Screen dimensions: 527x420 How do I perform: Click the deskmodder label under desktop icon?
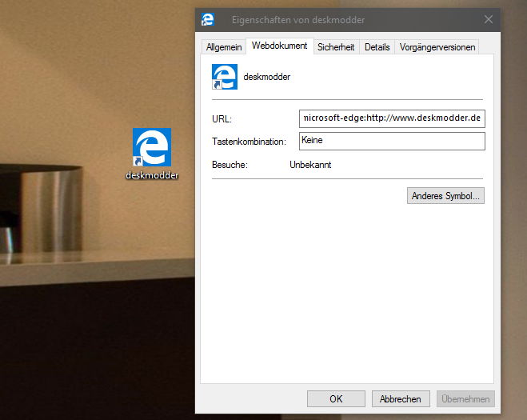(x=152, y=175)
